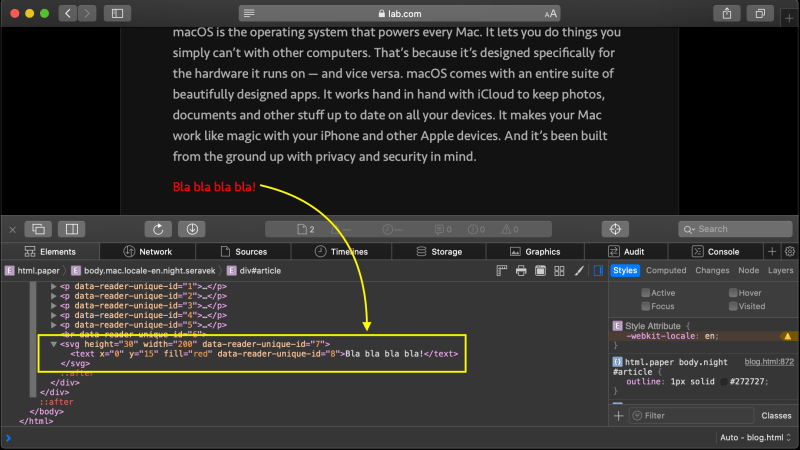800x450 pixels.
Task: Select the Node sidebar tab
Action: click(748, 270)
